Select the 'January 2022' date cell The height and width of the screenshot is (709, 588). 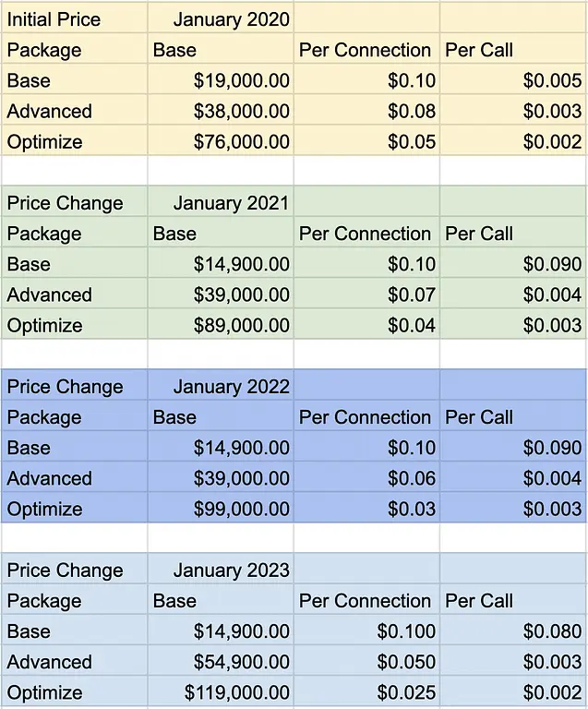(x=231, y=387)
